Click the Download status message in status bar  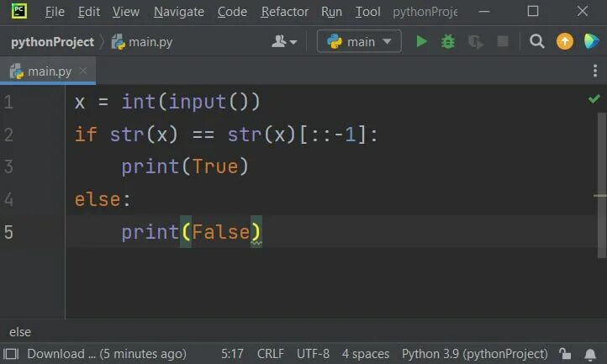pyautogui.click(x=107, y=354)
